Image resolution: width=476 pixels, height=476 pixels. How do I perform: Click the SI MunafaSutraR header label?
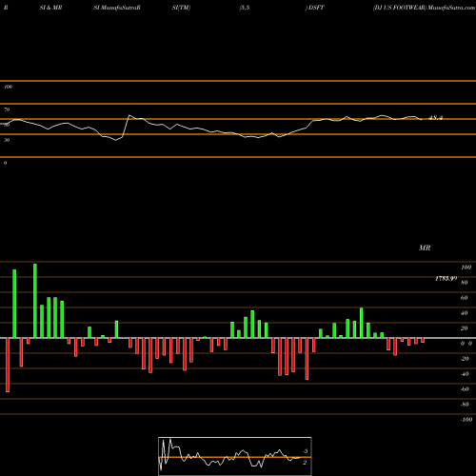pos(117,8)
